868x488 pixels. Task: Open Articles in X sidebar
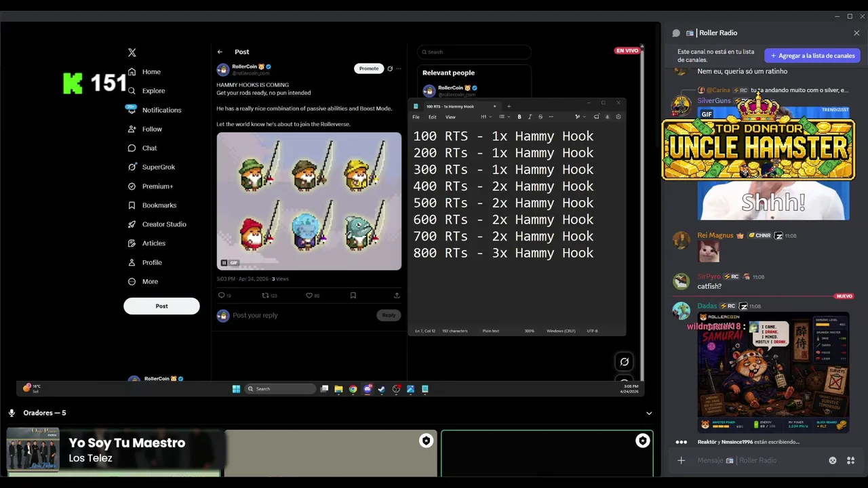(146, 243)
